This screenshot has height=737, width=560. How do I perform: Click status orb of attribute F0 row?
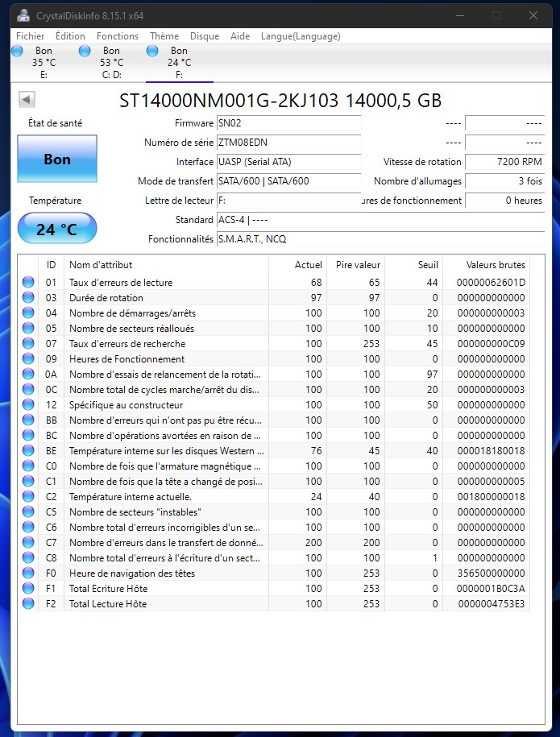pos(28,573)
